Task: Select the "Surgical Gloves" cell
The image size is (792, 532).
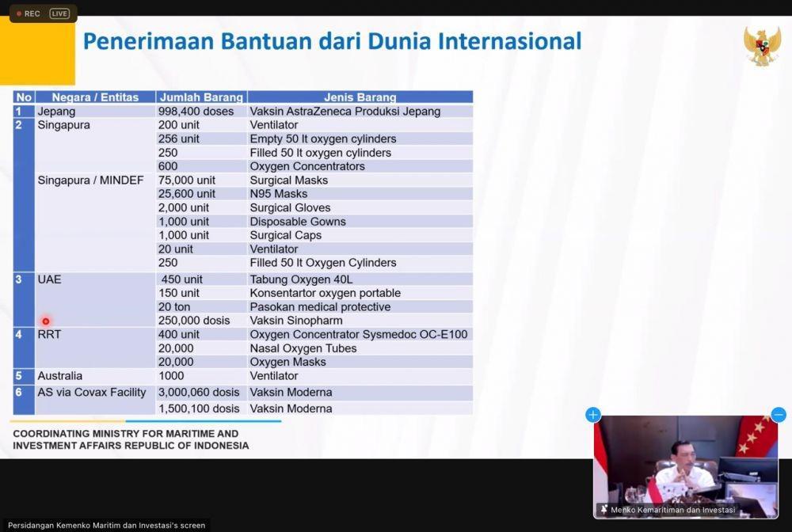Action: click(360, 207)
